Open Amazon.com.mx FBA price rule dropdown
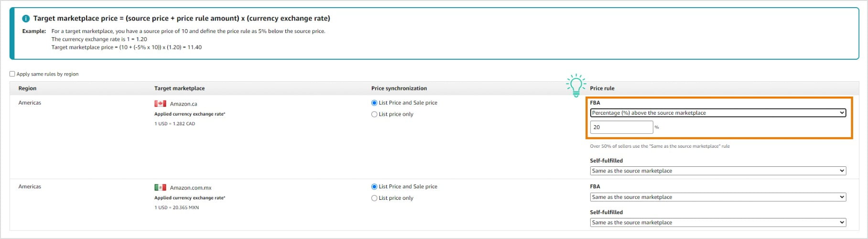 (x=718, y=197)
